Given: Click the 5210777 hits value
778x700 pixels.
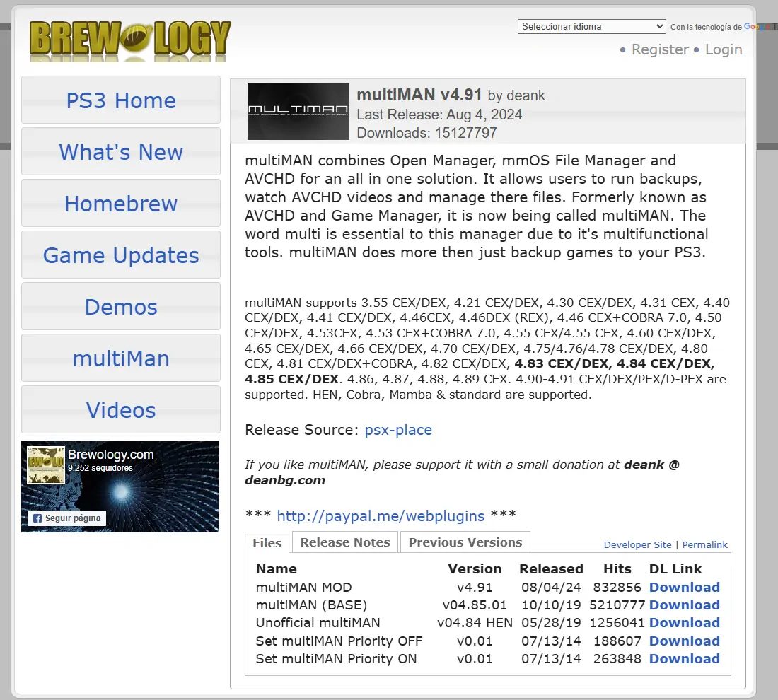Looking at the screenshot, I should (617, 605).
